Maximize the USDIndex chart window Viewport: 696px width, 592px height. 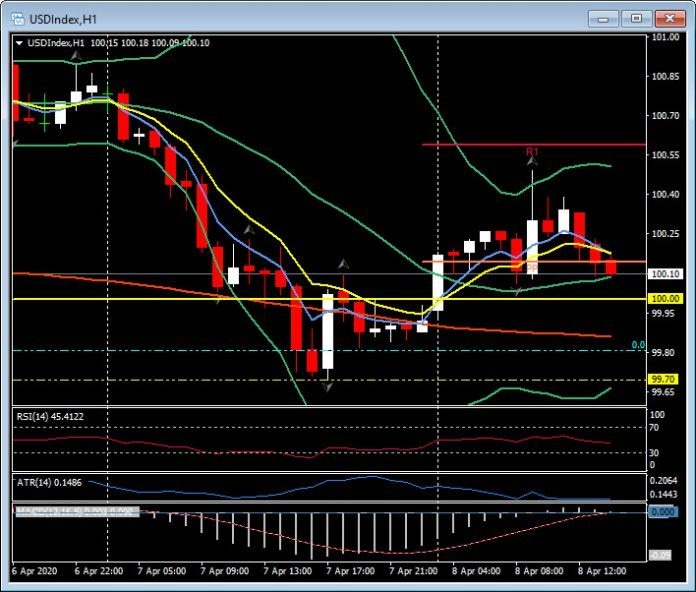click(x=636, y=19)
